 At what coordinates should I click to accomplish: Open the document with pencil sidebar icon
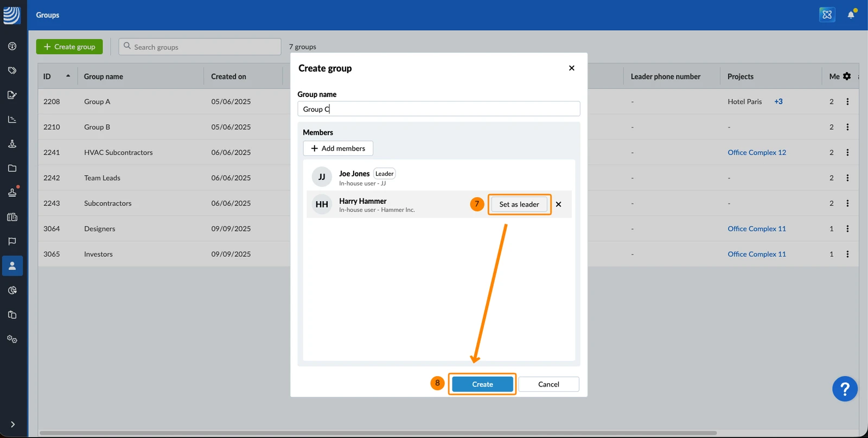tap(12, 95)
